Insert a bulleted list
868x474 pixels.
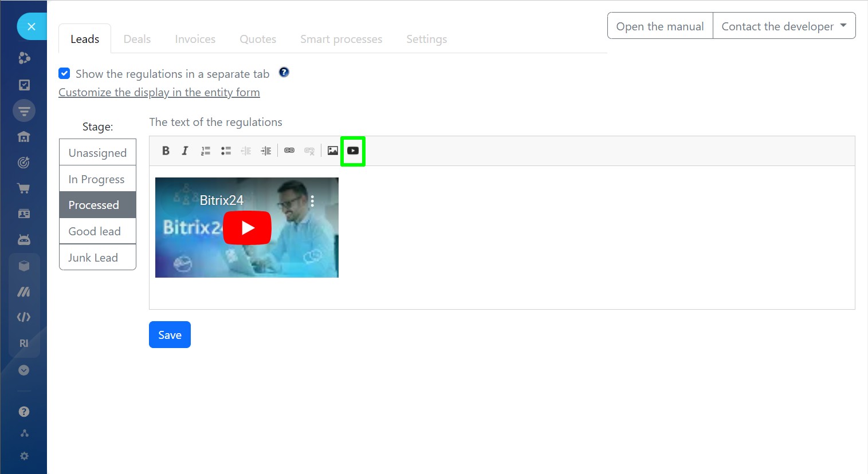pos(226,151)
